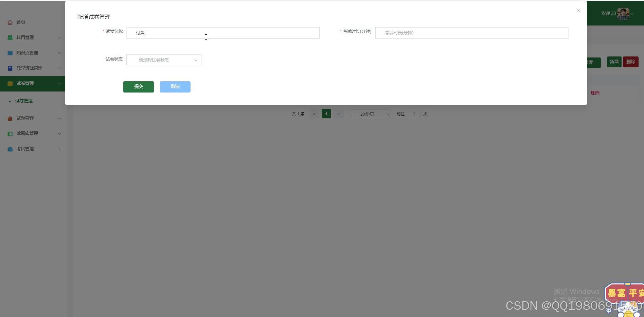Expand the 试题管理 menu chevron
The height and width of the screenshot is (317, 644).
(x=59, y=118)
